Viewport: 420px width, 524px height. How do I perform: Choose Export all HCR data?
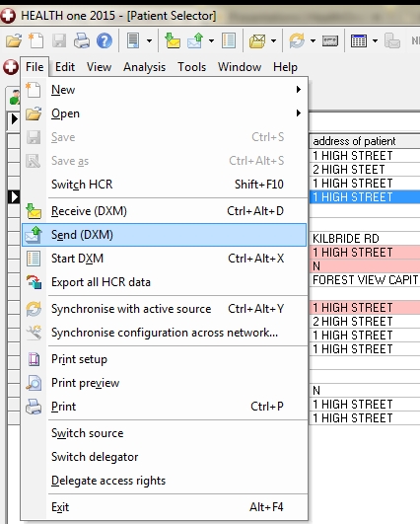coord(164,282)
